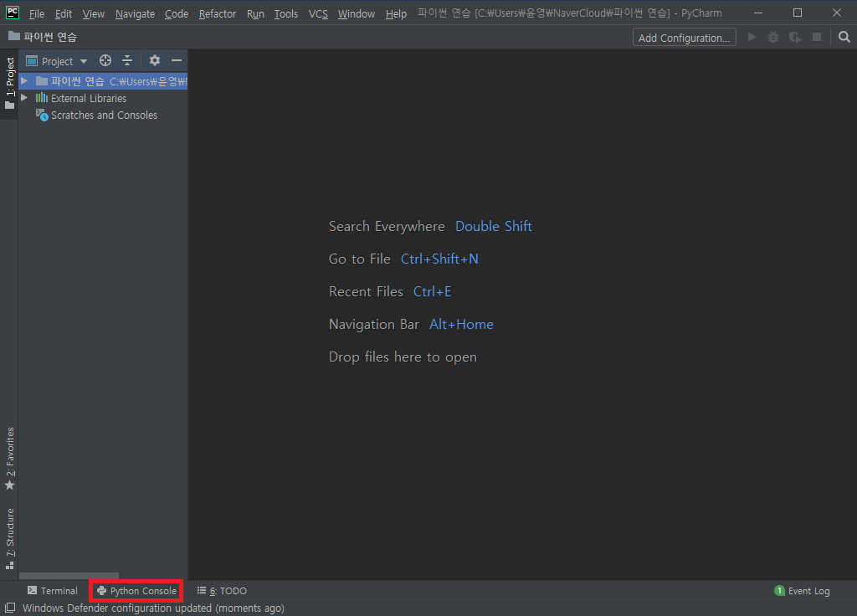Click the tool window quick-access icon in status bar
The width and height of the screenshot is (857, 616).
[10, 608]
